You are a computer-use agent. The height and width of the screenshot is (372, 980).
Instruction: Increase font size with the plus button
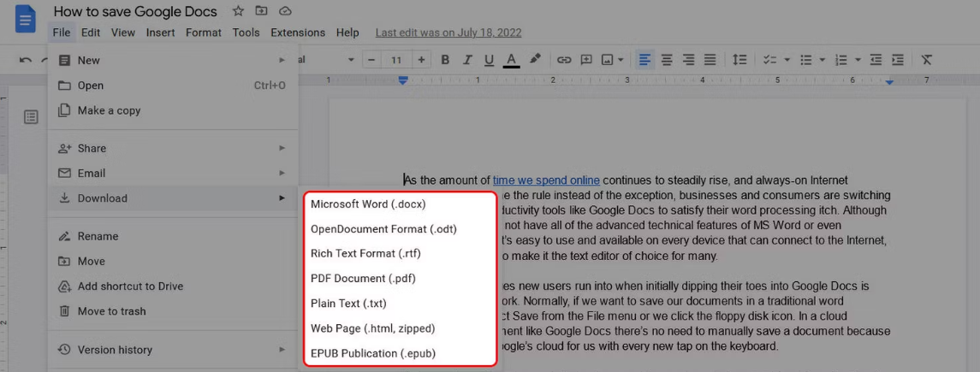point(421,60)
